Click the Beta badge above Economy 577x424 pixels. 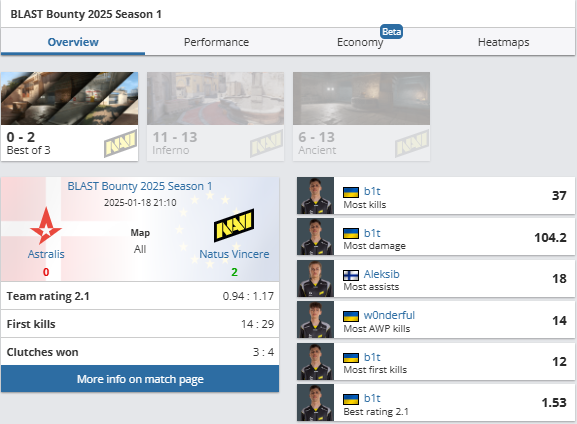tap(391, 32)
